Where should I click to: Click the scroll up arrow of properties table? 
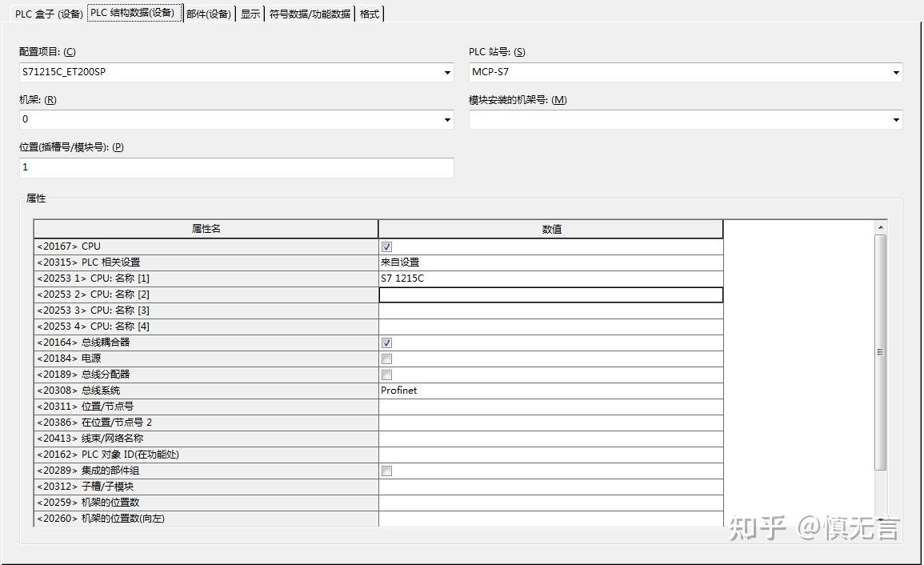880,227
